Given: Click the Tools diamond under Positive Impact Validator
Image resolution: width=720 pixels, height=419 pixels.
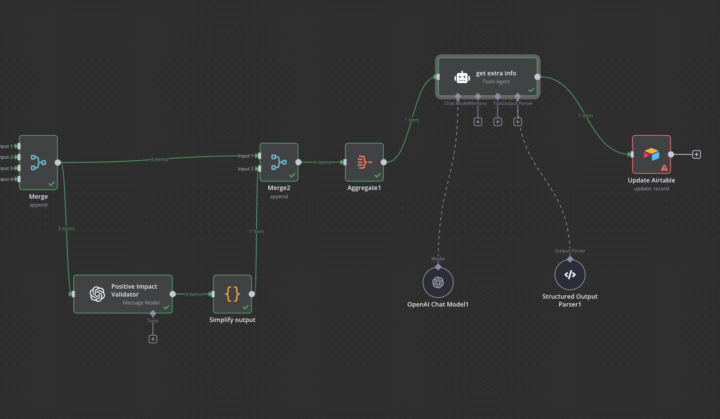Looking at the screenshot, I should coord(153,313).
